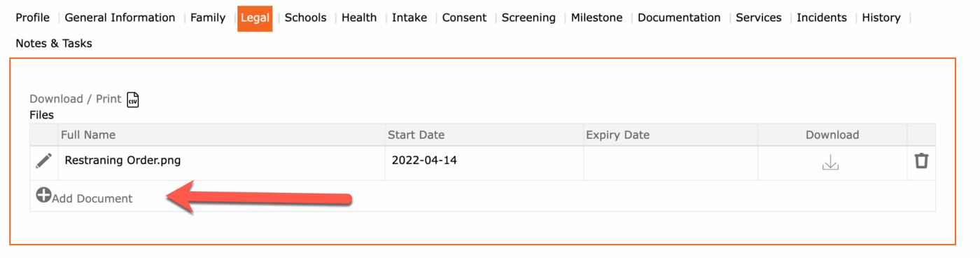The width and height of the screenshot is (980, 258).
Task: Delete the Restraning Order document via trash icon
Action: (921, 161)
